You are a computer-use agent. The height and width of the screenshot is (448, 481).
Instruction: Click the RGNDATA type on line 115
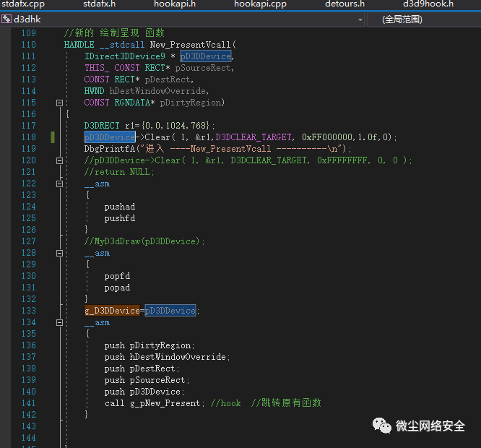click(x=132, y=103)
